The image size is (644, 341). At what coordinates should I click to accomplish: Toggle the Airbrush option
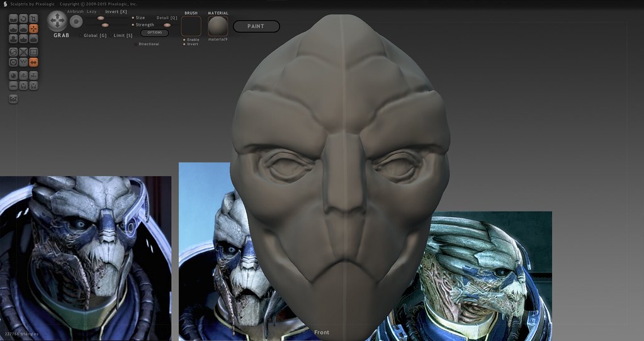[75, 11]
